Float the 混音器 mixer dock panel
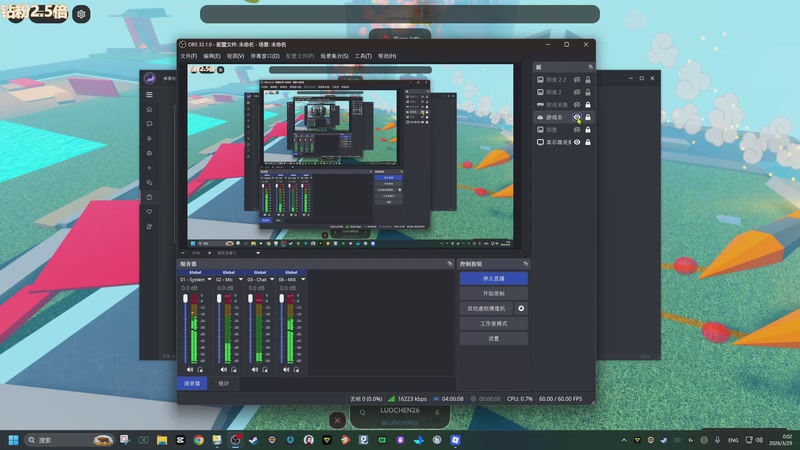Viewport: 800px width, 450px height. tap(449, 264)
